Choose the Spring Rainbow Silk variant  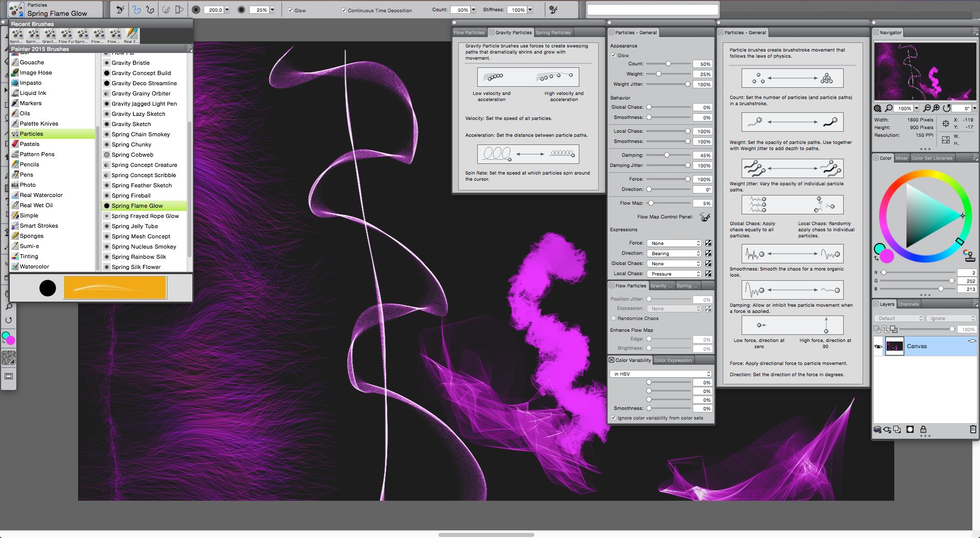pyautogui.click(x=144, y=257)
